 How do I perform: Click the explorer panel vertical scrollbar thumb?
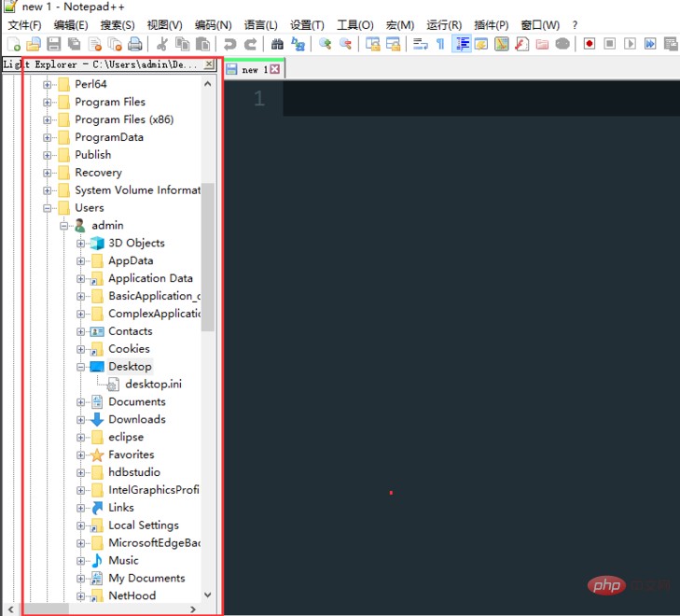[208, 257]
